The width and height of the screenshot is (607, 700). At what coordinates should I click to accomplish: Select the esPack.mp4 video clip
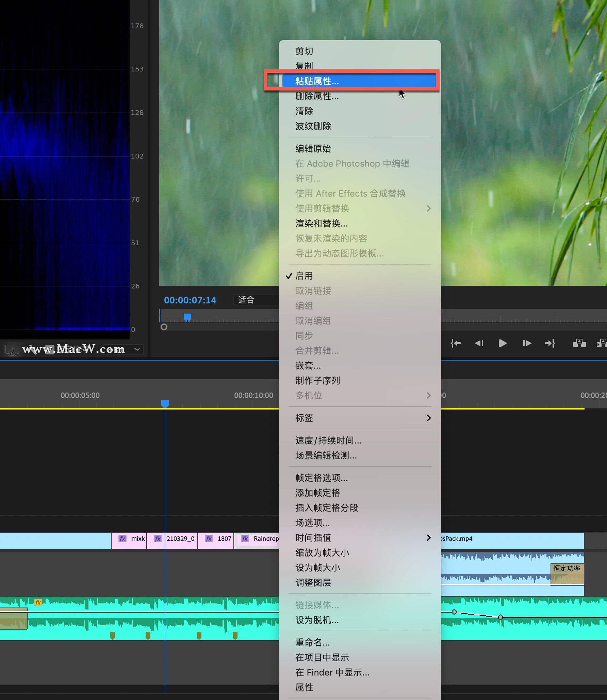(512, 540)
